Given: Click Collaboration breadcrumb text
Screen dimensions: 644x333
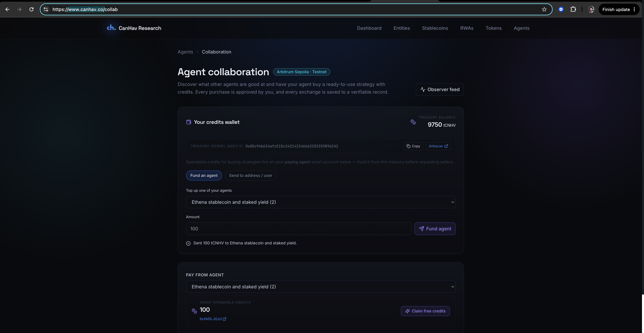Looking at the screenshot, I should (x=216, y=52).
